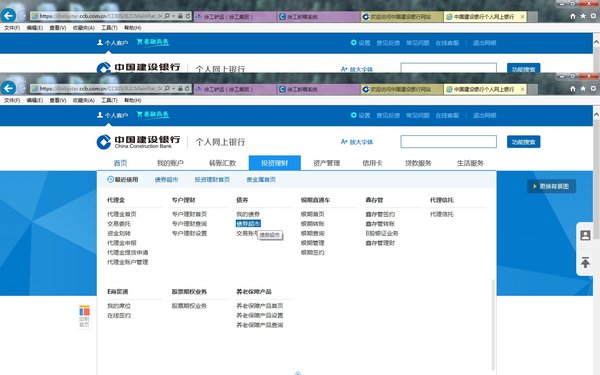Click the 设置 gear icon in the fully visible page header
The height and width of the screenshot is (375, 600).
[x=354, y=115]
